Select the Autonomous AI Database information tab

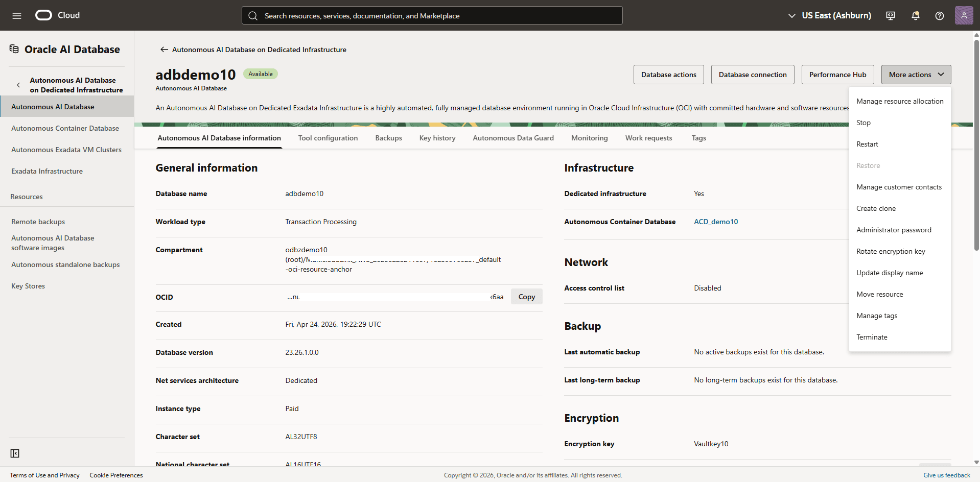tap(219, 138)
